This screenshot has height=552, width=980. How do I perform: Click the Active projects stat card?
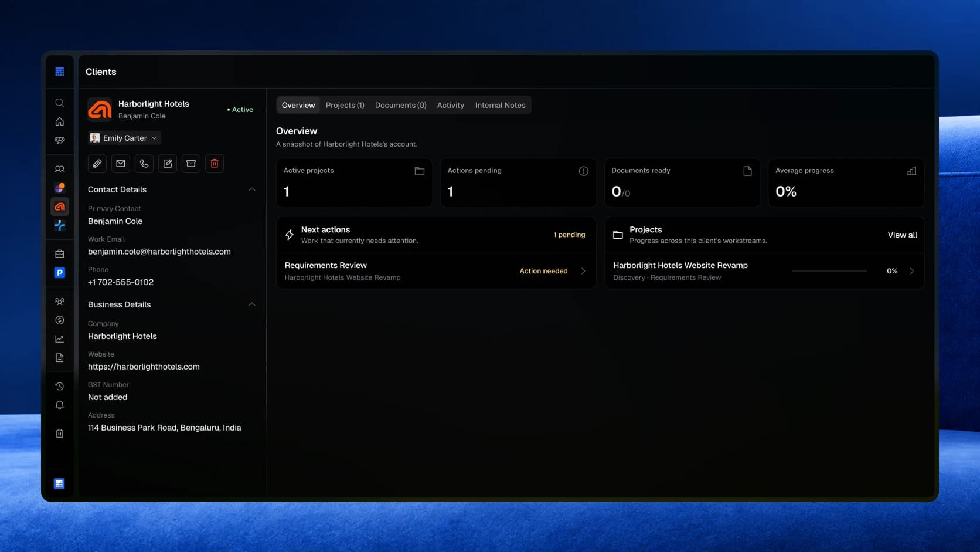[x=354, y=182]
